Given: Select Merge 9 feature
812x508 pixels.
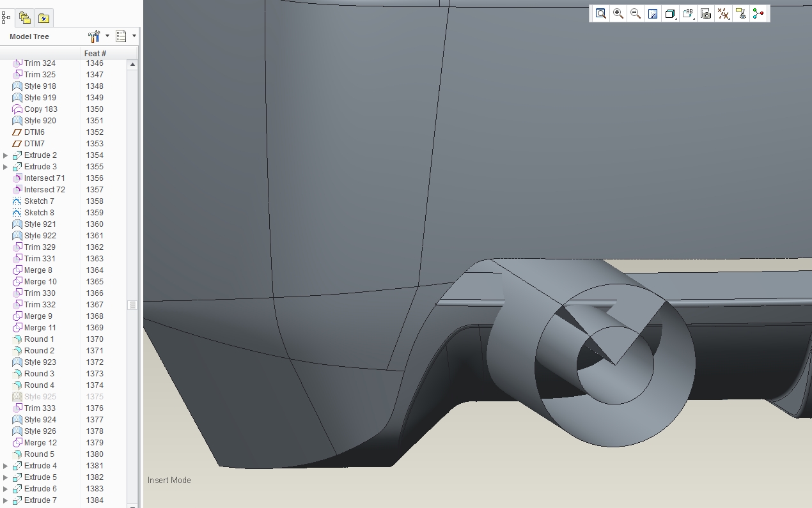Looking at the screenshot, I should tap(38, 316).
